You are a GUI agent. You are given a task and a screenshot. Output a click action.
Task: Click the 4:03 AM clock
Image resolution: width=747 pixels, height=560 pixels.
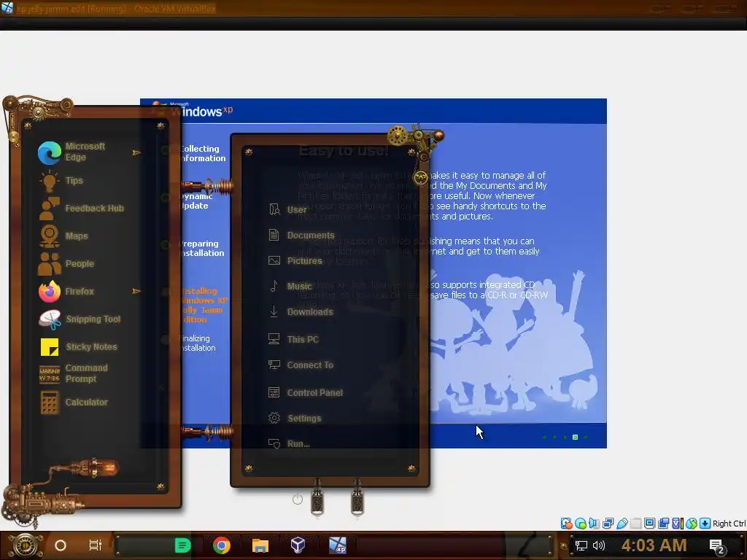(x=654, y=545)
